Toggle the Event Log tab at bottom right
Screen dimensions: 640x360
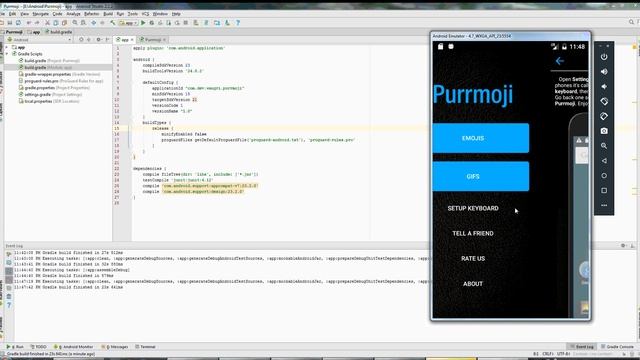pos(582,347)
